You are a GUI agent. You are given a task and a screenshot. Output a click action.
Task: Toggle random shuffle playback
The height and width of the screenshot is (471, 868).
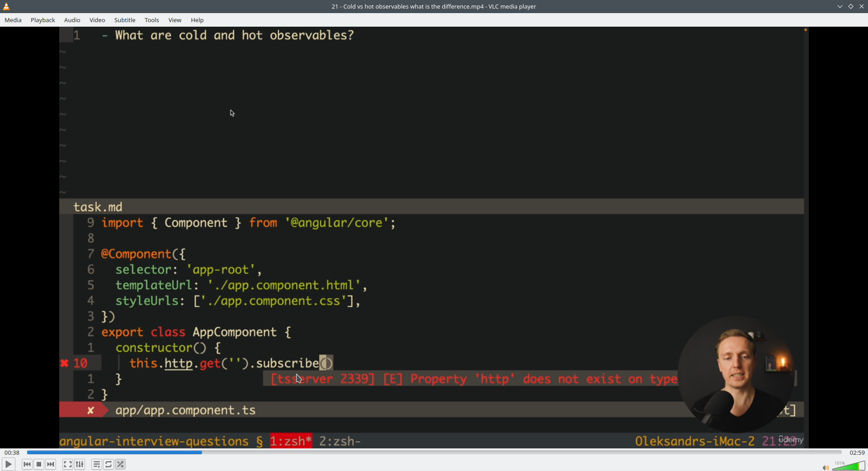120,464
